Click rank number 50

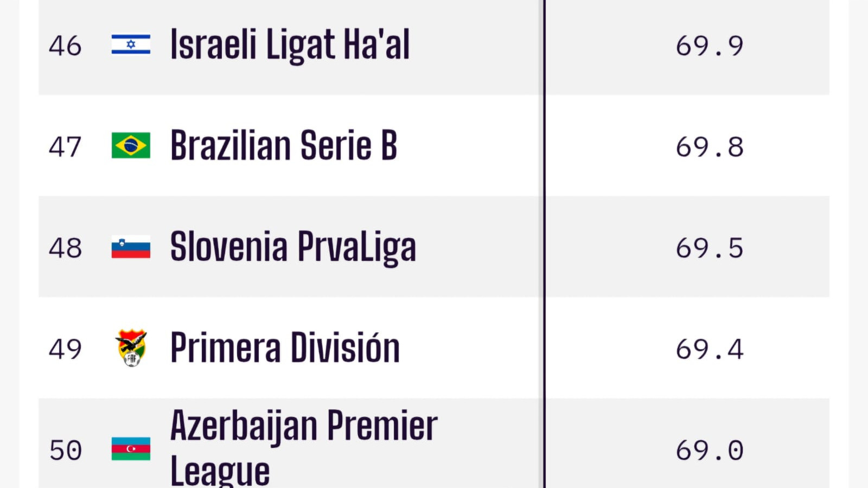(66, 450)
